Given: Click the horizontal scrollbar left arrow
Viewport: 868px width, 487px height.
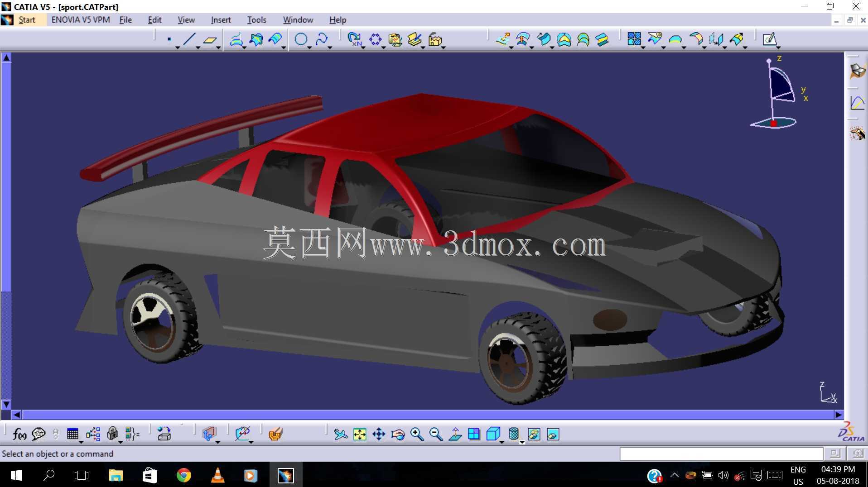Looking at the screenshot, I should [17, 415].
